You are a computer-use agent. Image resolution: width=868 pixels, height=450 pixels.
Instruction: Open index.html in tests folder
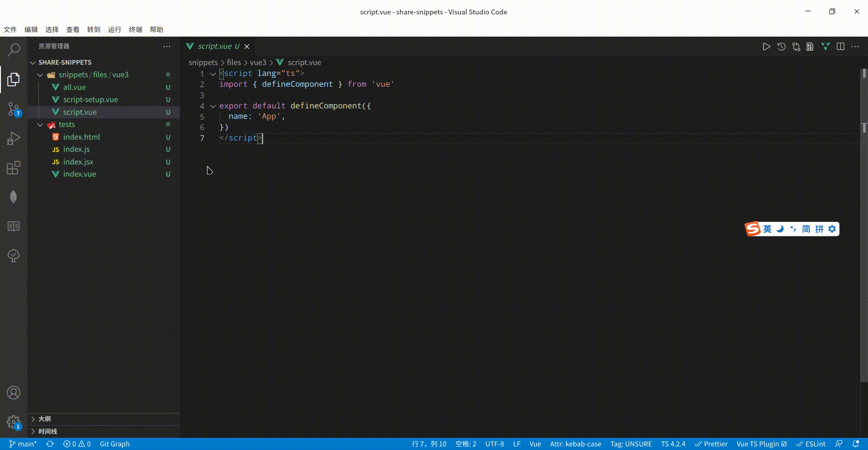click(x=104, y=137)
